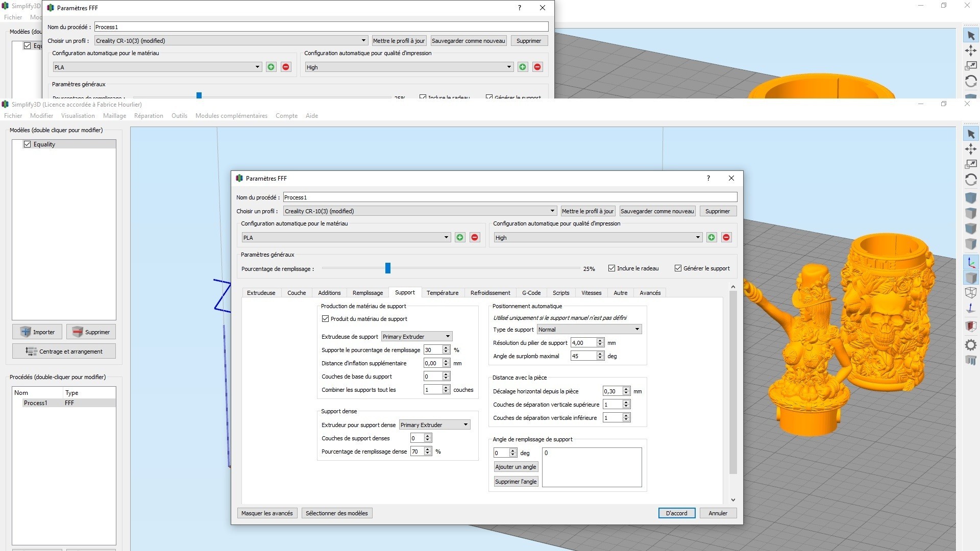Click the Ajouter un angle button
980x551 pixels.
(x=516, y=467)
